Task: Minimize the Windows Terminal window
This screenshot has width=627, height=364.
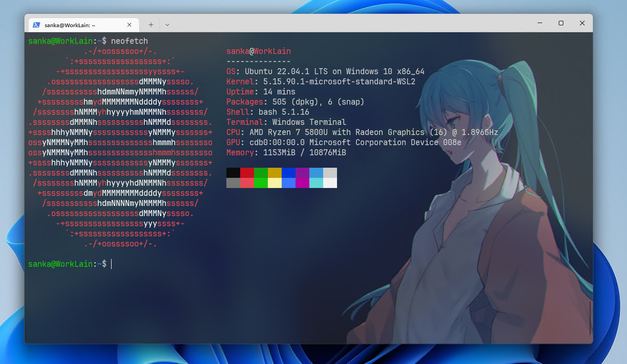Action: tap(540, 23)
